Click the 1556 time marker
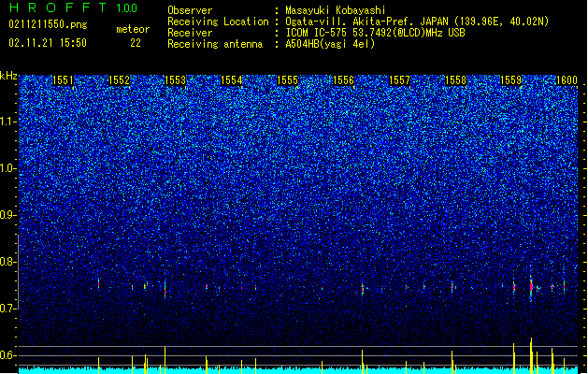Image resolution: width=588 pixels, height=374 pixels. pyautogui.click(x=343, y=80)
